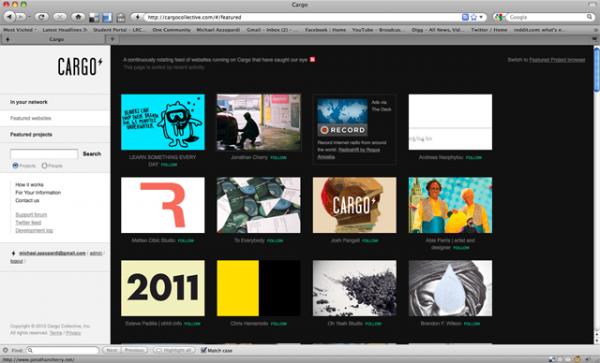Switch to Featured Project browser link
Viewport: 600px width, 363px height.
point(557,60)
